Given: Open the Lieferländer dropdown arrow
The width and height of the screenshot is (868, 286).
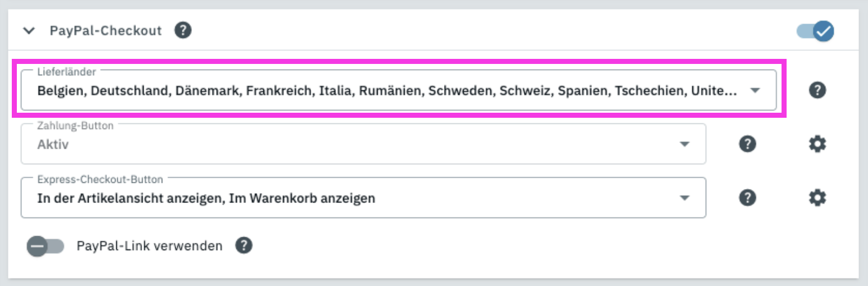Looking at the screenshot, I should point(755,90).
